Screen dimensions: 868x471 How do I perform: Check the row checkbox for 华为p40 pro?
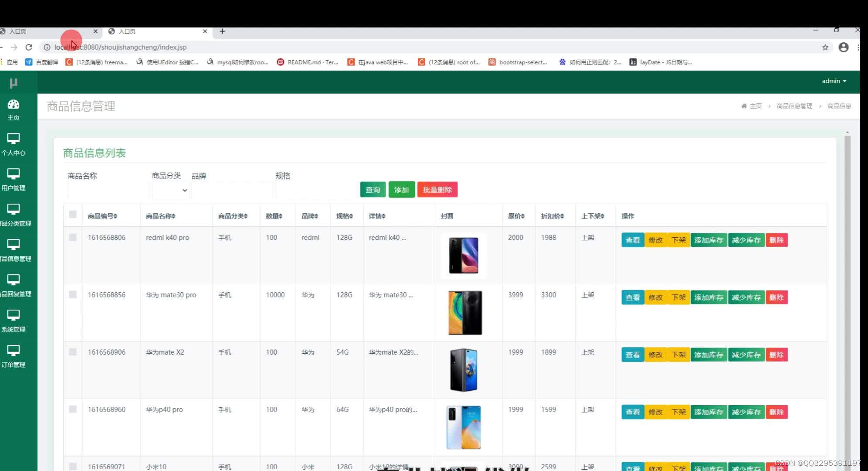click(x=73, y=410)
